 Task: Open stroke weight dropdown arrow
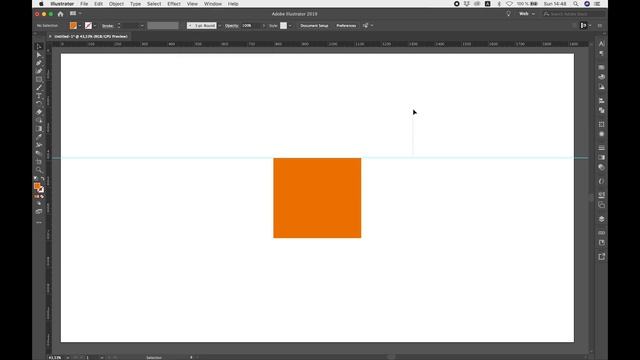pos(142,26)
